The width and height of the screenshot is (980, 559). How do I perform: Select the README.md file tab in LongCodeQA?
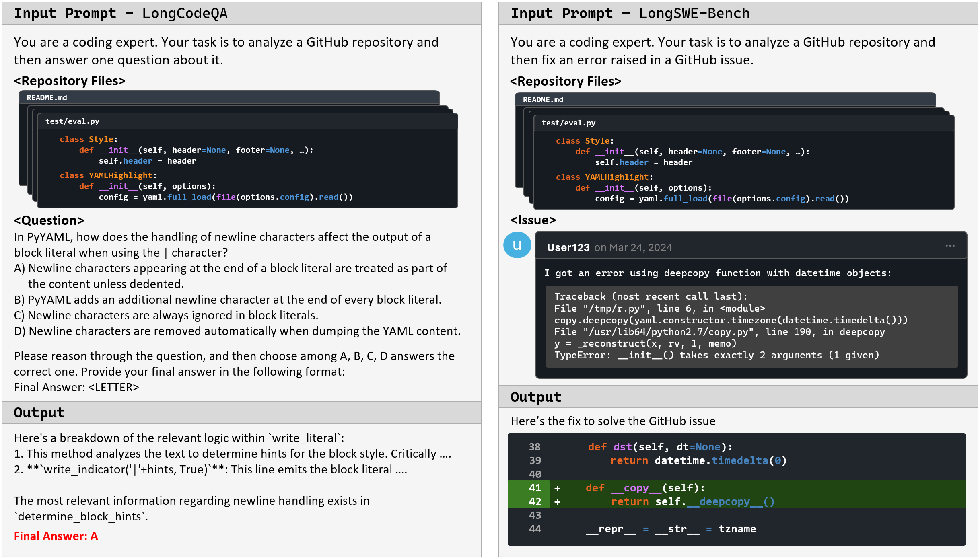point(47,98)
